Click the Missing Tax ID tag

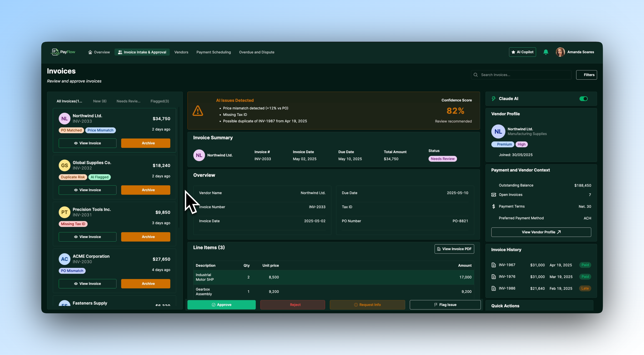(73, 224)
